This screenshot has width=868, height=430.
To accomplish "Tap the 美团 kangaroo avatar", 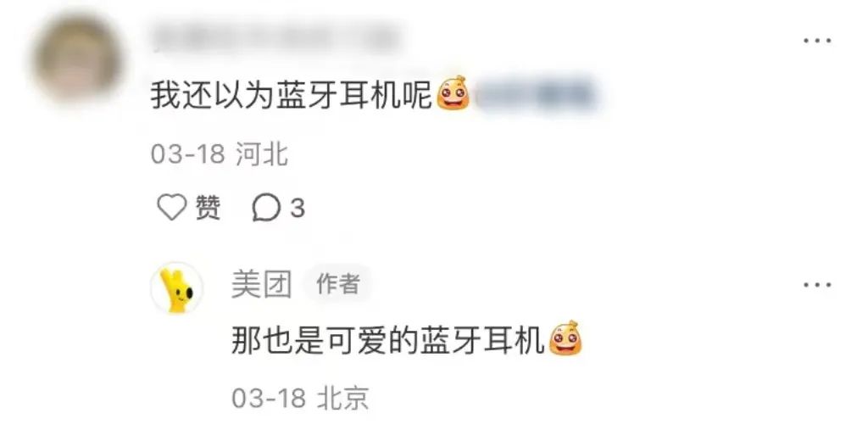I will [176, 288].
